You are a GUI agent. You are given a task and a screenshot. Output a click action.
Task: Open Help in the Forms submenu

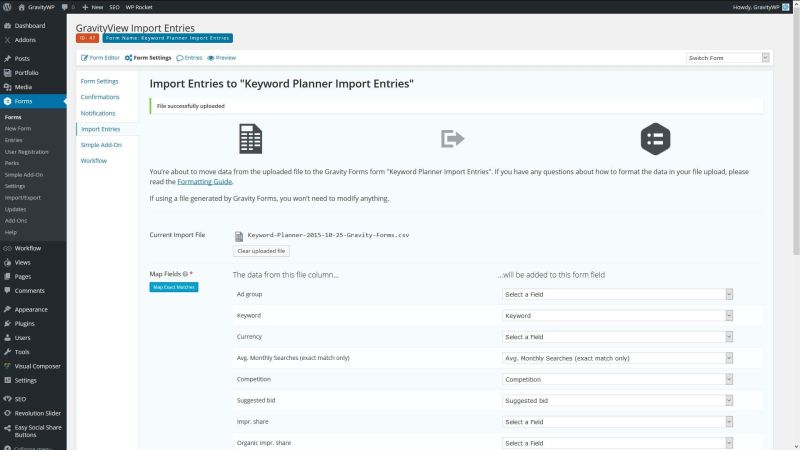pos(11,232)
